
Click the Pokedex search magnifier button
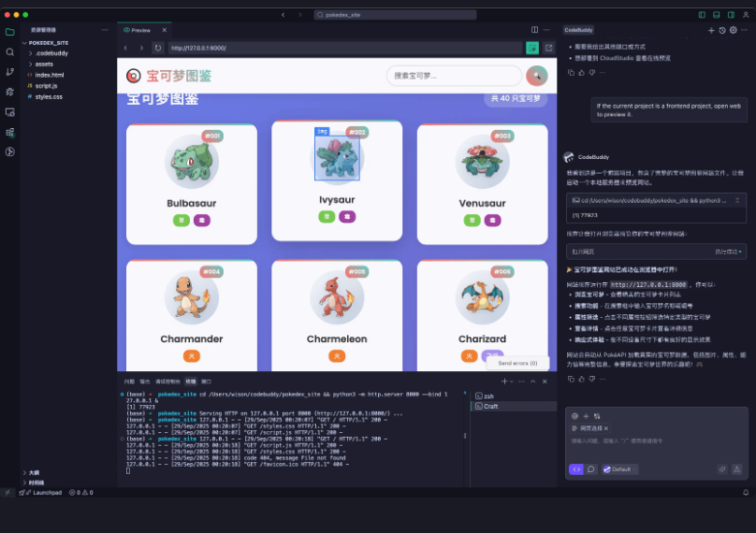(x=537, y=76)
